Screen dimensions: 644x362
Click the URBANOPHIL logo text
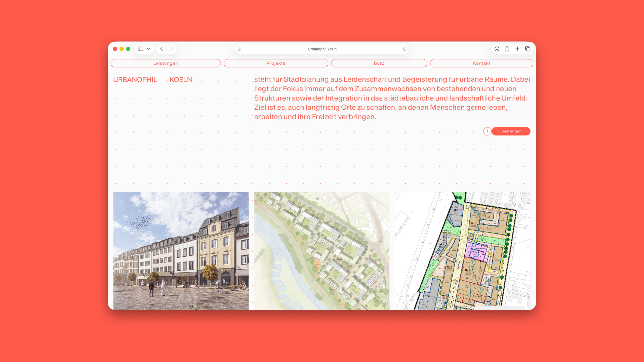[x=135, y=80]
